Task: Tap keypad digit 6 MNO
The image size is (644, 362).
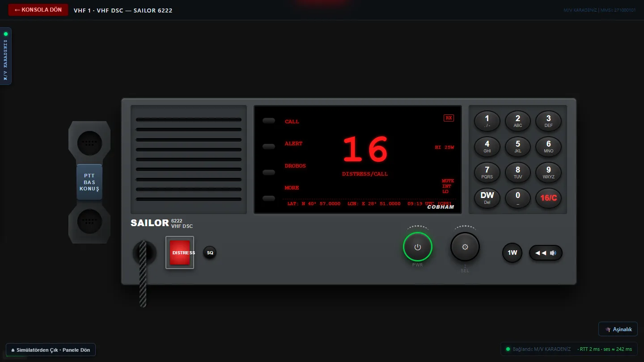Action: [549, 147]
